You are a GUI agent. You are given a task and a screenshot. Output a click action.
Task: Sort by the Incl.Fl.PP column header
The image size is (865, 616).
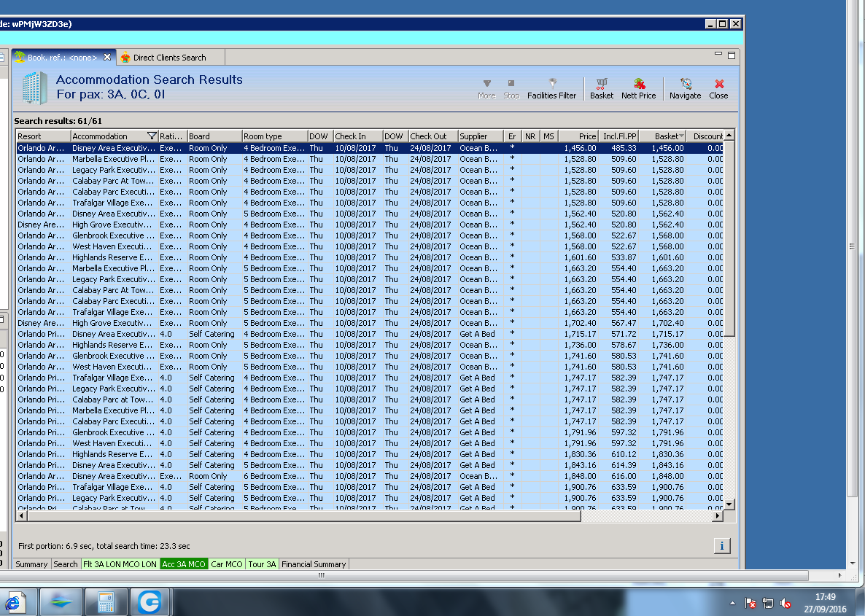point(619,136)
